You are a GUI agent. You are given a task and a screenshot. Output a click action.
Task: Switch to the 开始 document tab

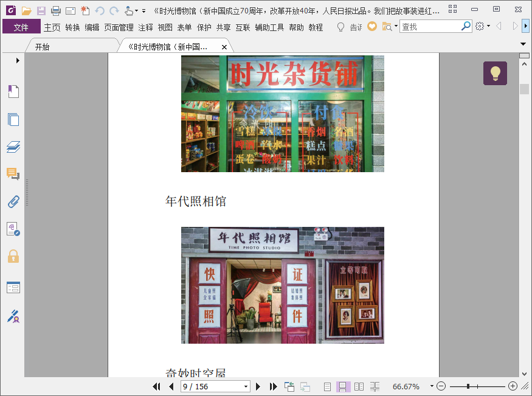point(43,47)
